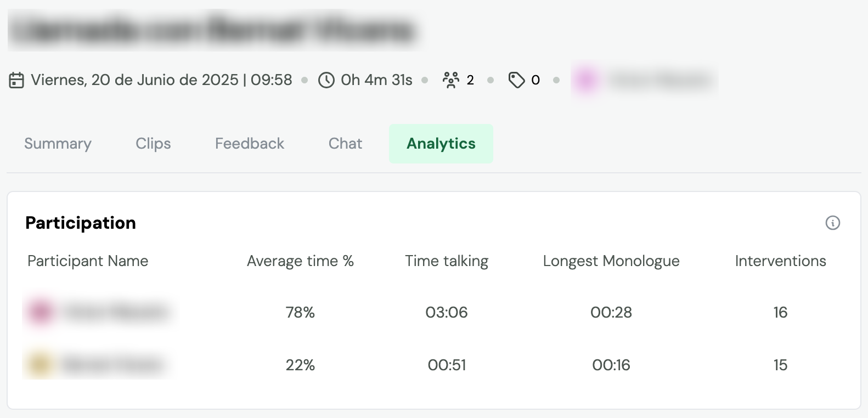Click the calendar icon beside the date
Viewport: 868px width, 418px height.
coord(16,80)
